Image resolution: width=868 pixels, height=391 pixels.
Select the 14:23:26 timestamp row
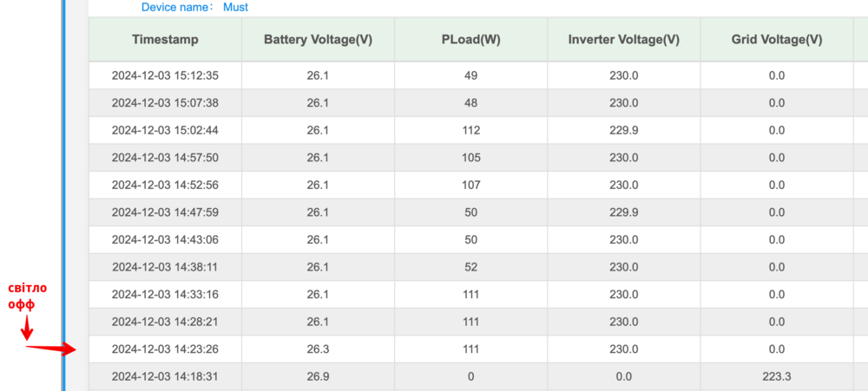[x=165, y=349]
